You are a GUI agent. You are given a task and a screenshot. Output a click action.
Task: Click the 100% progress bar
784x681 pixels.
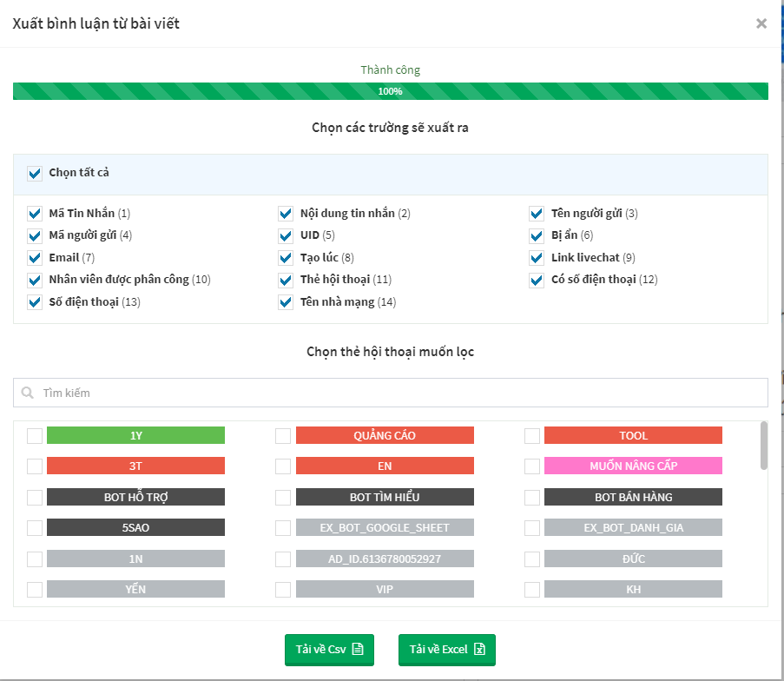tap(391, 91)
